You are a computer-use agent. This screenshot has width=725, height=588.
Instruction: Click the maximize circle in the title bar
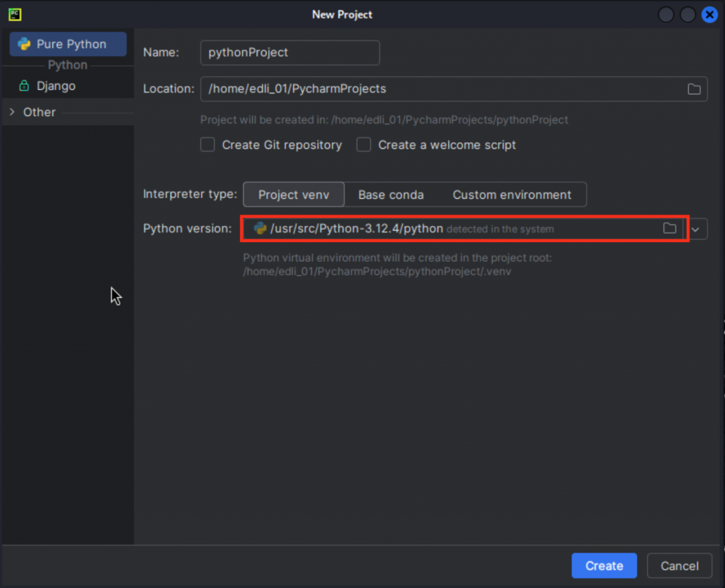pos(687,15)
